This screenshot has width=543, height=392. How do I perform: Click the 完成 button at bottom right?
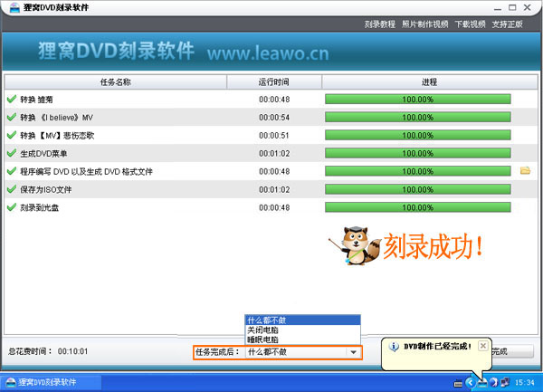(512, 351)
